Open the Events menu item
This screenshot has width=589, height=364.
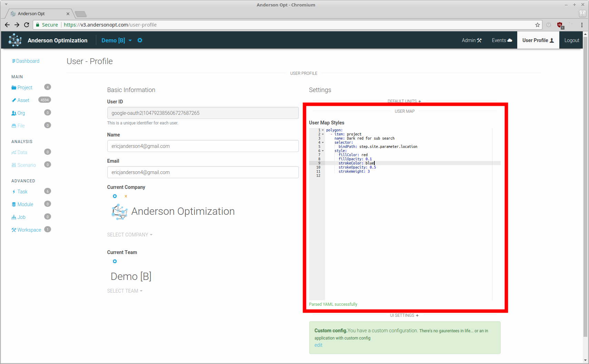(502, 40)
